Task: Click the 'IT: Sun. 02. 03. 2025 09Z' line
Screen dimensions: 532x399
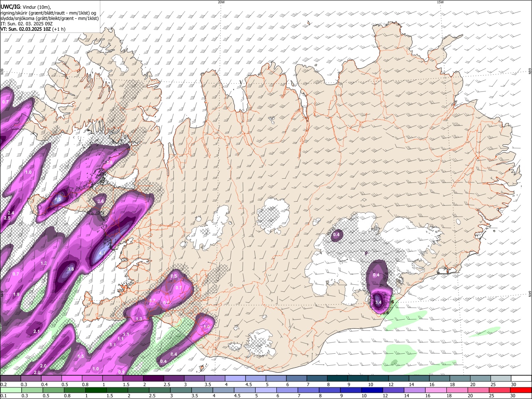Action: 27,24
